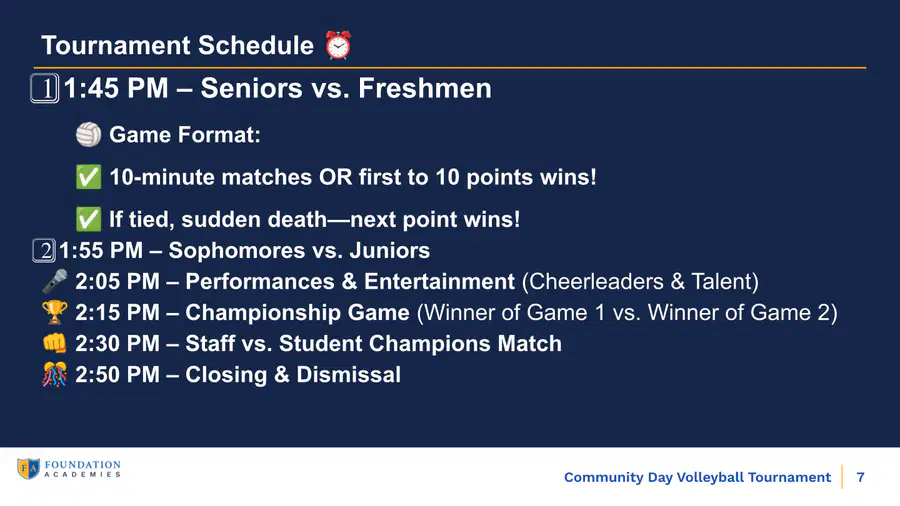Image resolution: width=900 pixels, height=506 pixels.
Task: Click slide number 7 in footer
Action: (x=860, y=477)
